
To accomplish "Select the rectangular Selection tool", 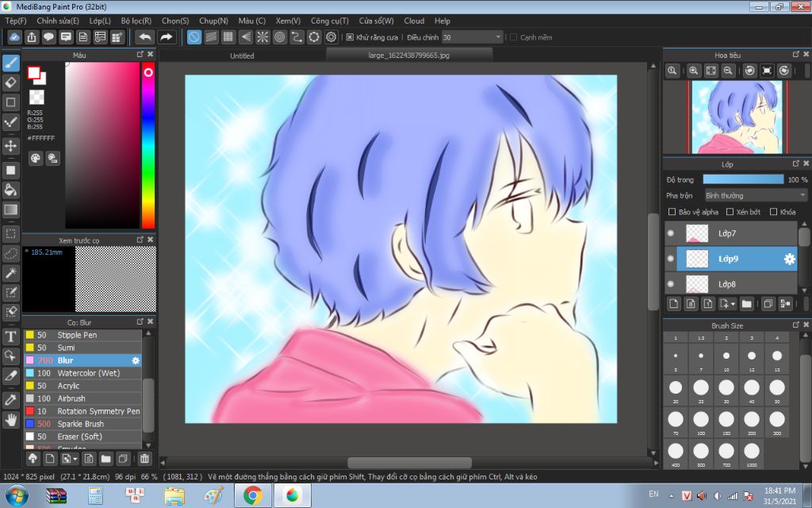I will (11, 234).
